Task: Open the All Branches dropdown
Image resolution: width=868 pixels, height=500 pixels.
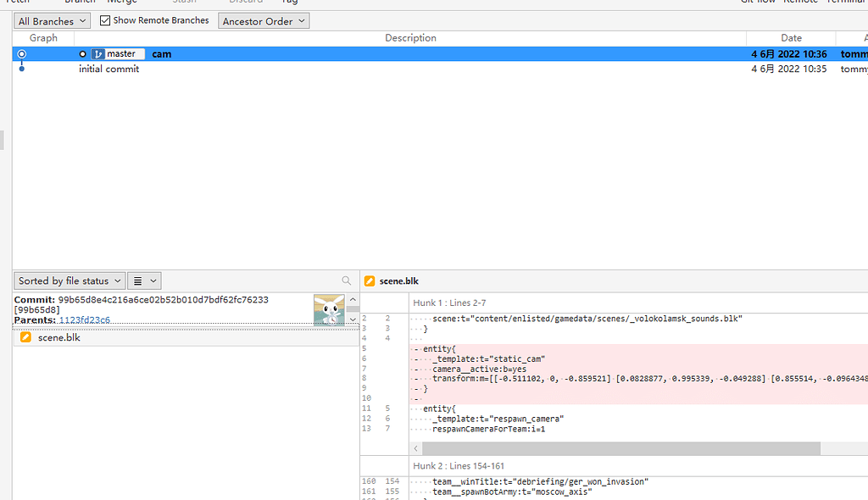Action: click(52, 20)
